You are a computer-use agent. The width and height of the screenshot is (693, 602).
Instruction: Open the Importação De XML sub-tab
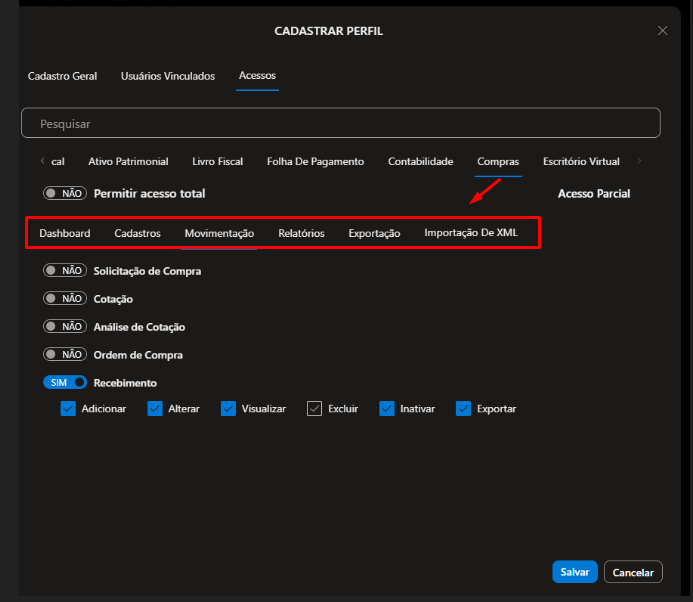click(x=471, y=233)
